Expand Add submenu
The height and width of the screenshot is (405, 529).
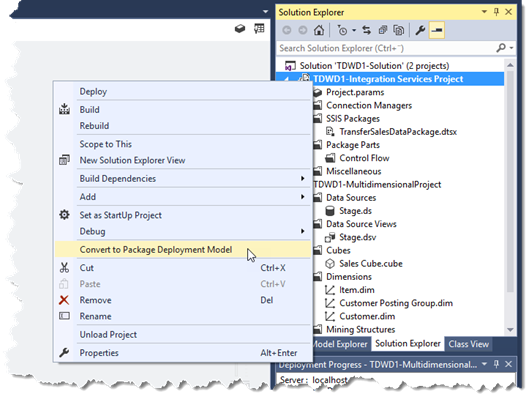click(183, 197)
